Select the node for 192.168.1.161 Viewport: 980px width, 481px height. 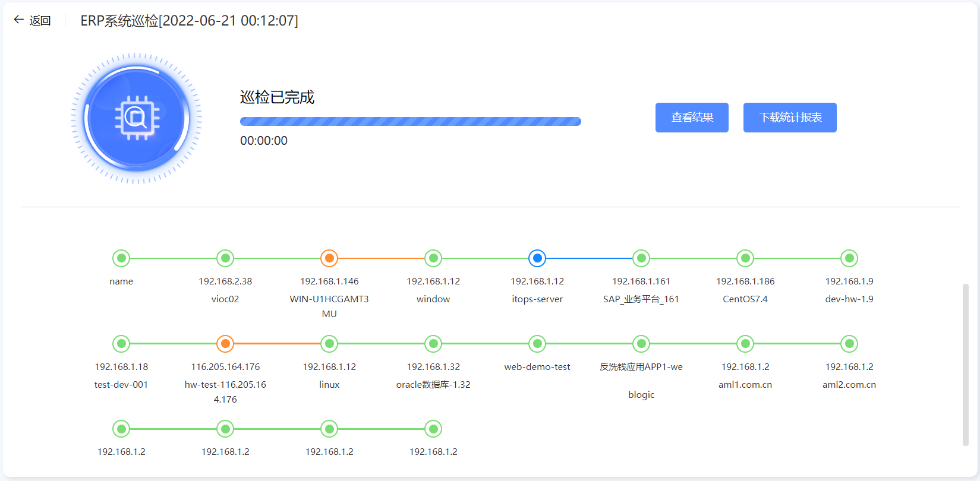pyautogui.click(x=641, y=258)
